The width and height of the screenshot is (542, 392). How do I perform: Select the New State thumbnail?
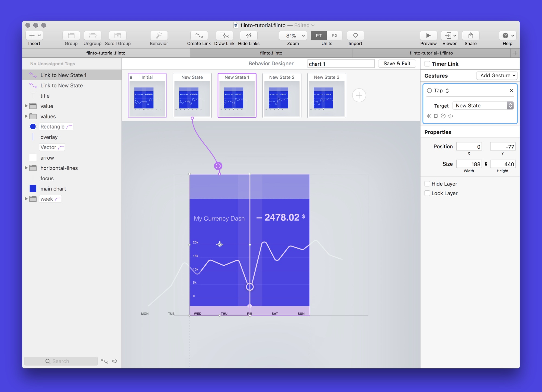point(192,95)
